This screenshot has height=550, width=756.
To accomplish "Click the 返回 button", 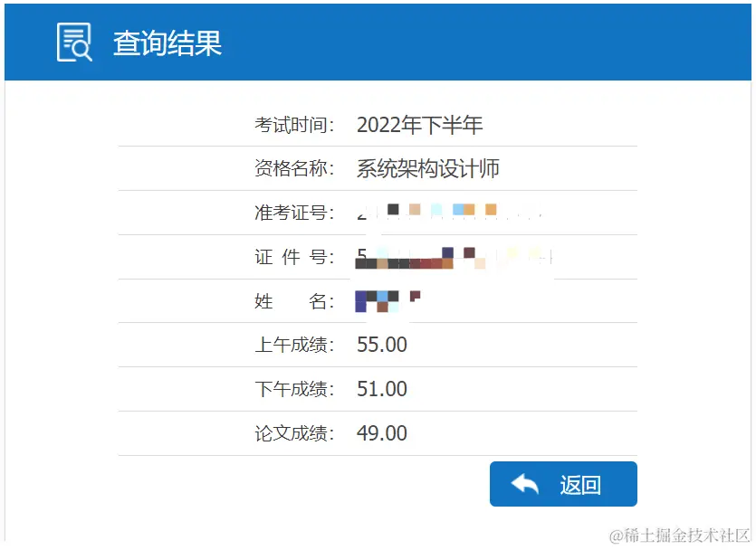I will click(563, 484).
